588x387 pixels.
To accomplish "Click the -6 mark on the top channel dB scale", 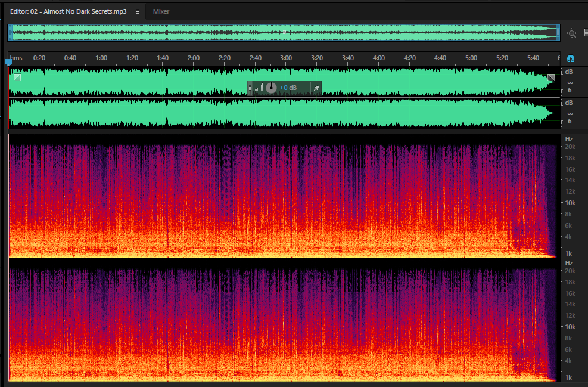I will (569, 90).
